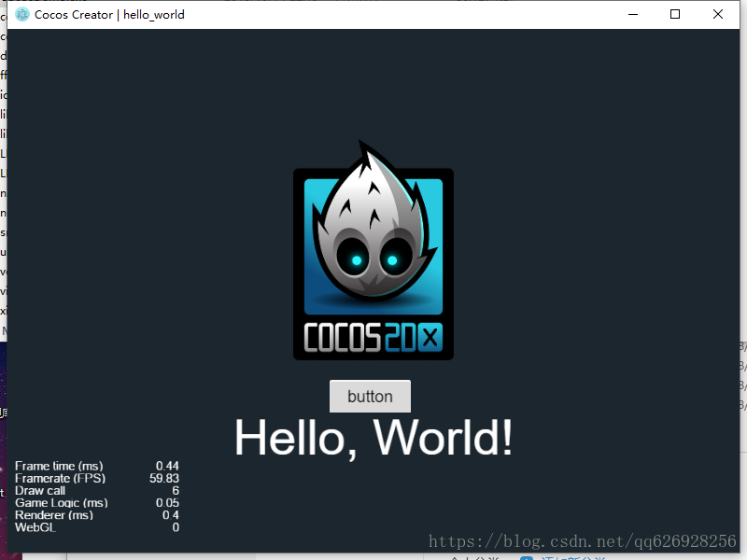This screenshot has width=747, height=560.
Task: Click the "WebGL" stat label
Action: tap(35, 527)
